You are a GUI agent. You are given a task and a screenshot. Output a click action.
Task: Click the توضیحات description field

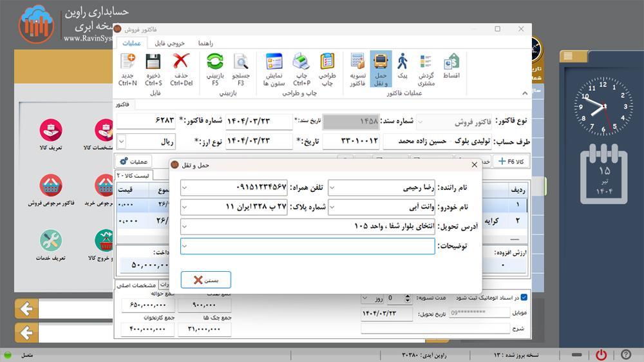coord(309,246)
